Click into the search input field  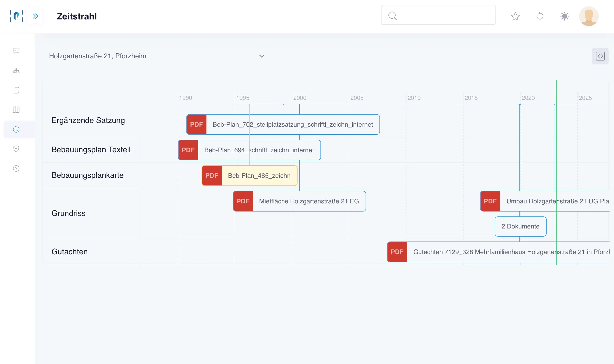[x=438, y=15]
